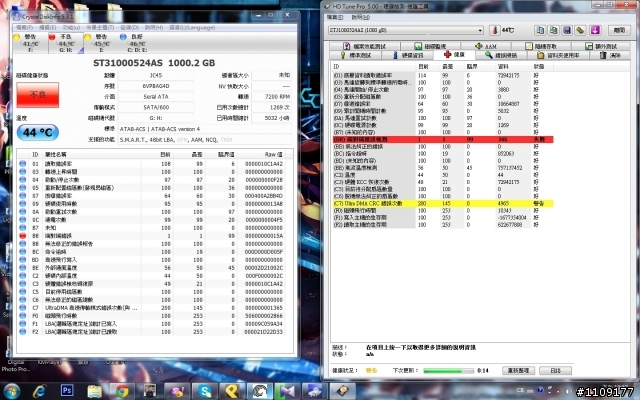Click the hard disk icon on the taskbar
640x400 pixels.
342,391
